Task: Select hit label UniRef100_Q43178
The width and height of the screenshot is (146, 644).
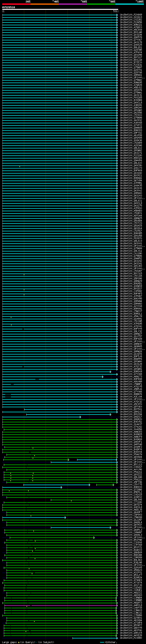Action: pos(131,42)
